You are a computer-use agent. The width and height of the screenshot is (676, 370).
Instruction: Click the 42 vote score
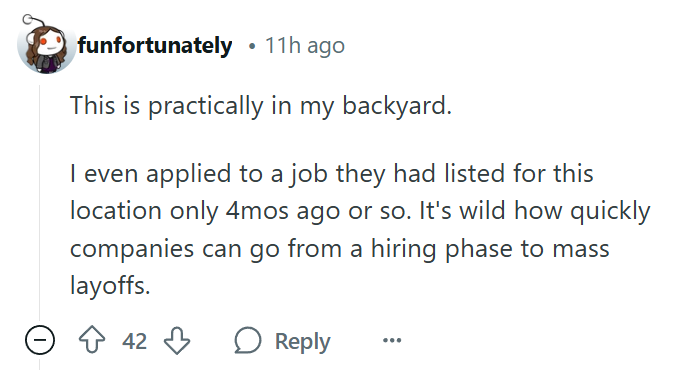[135, 341]
